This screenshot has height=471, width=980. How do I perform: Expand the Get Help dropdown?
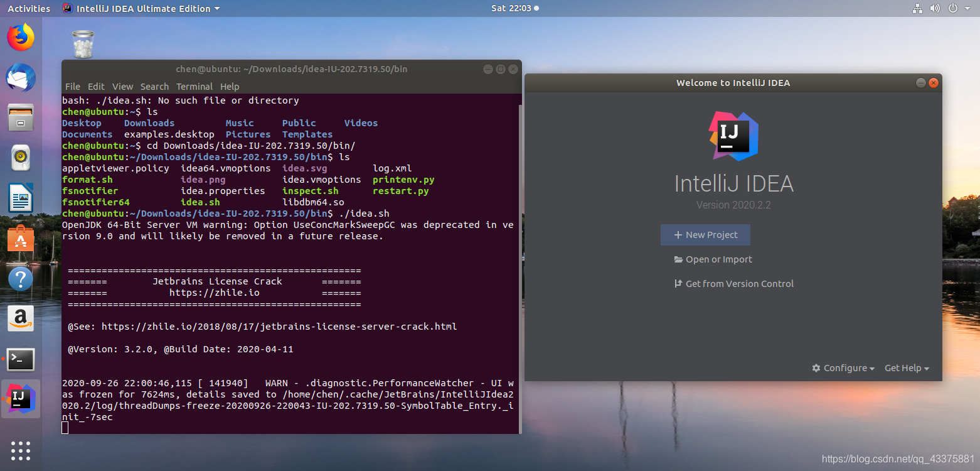[x=907, y=368]
